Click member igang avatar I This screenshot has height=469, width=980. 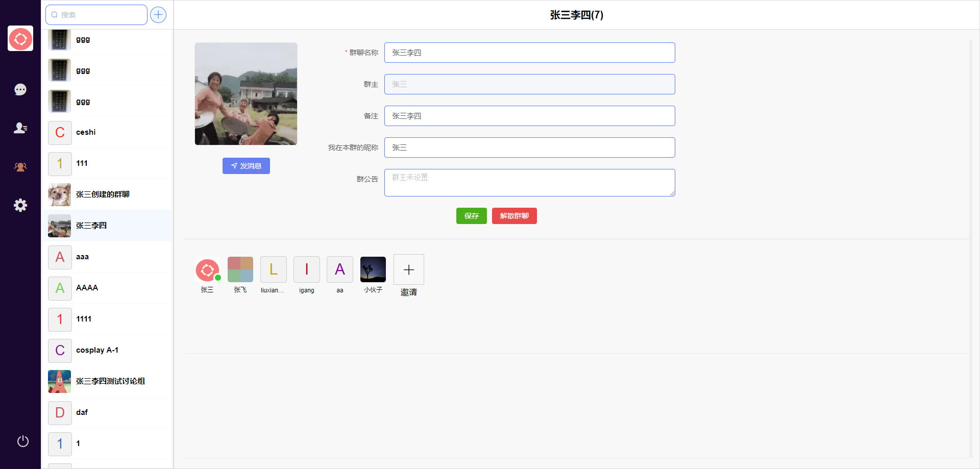pyautogui.click(x=307, y=269)
